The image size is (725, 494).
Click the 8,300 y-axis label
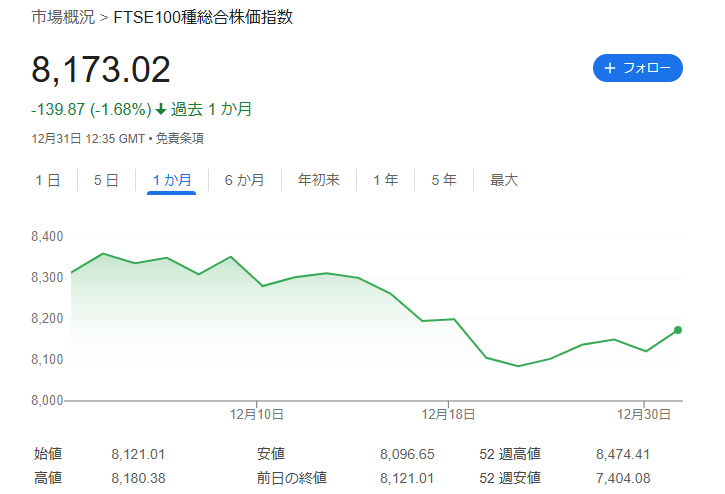(x=47, y=278)
